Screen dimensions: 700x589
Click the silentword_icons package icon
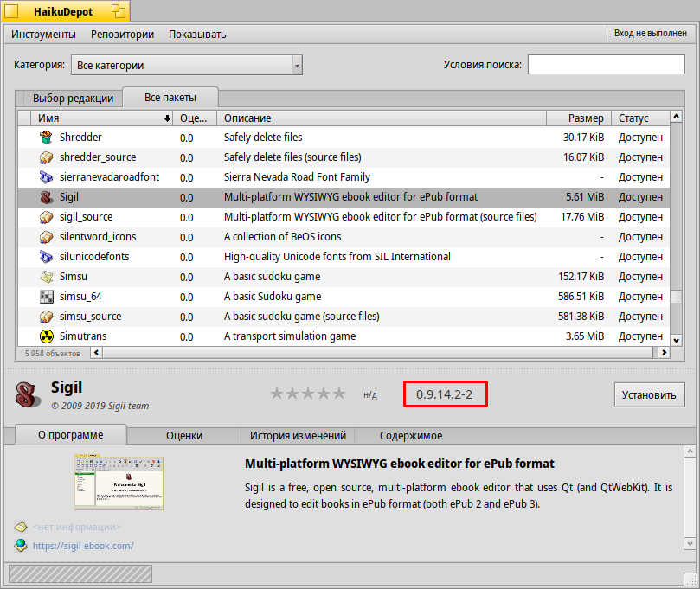pos(46,237)
